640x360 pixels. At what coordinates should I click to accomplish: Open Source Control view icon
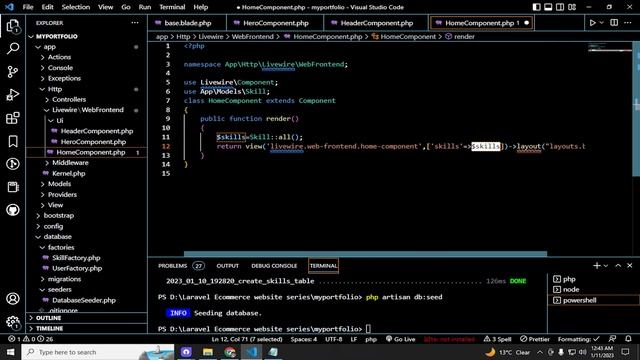point(13,72)
